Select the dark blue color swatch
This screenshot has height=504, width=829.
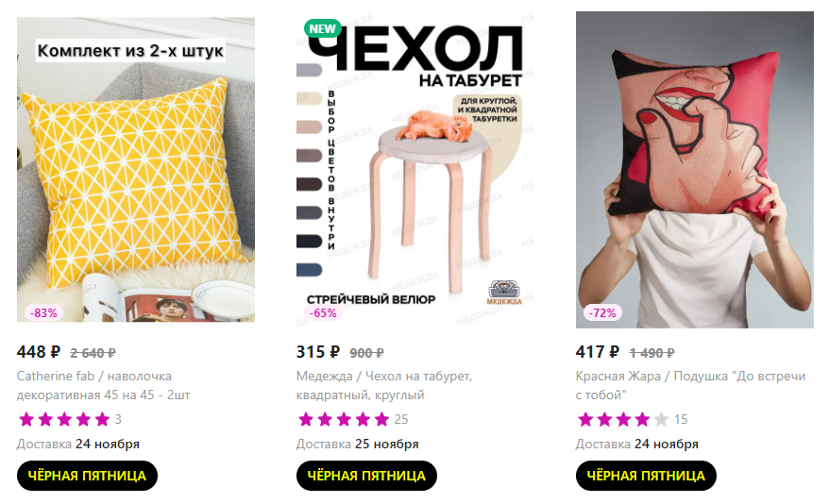click(310, 269)
